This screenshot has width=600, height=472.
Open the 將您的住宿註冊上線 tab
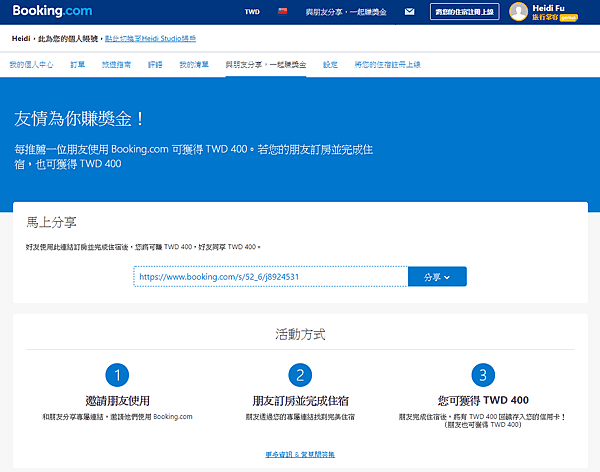pos(387,65)
